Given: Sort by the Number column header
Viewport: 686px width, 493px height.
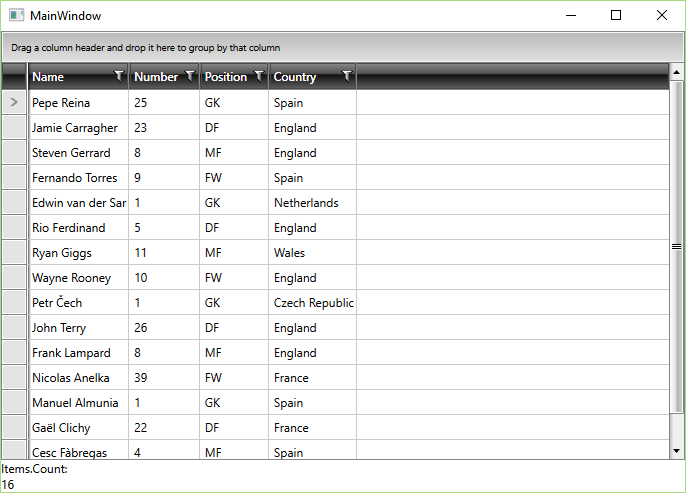Looking at the screenshot, I should click(x=155, y=77).
